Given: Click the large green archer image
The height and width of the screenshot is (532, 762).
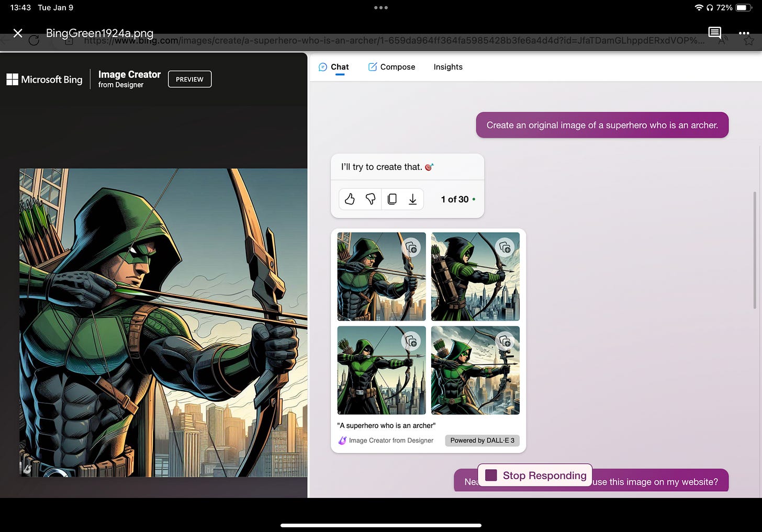Looking at the screenshot, I should point(163,322).
